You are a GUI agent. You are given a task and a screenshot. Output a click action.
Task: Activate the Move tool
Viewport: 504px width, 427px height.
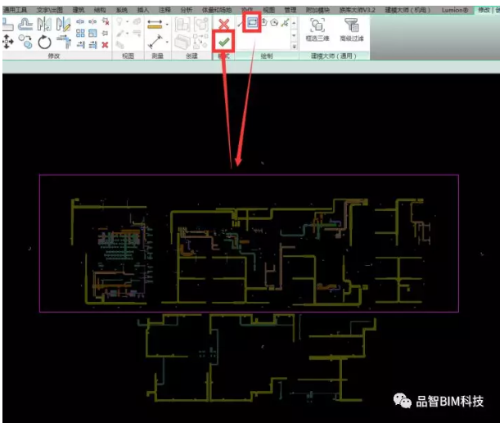click(7, 42)
